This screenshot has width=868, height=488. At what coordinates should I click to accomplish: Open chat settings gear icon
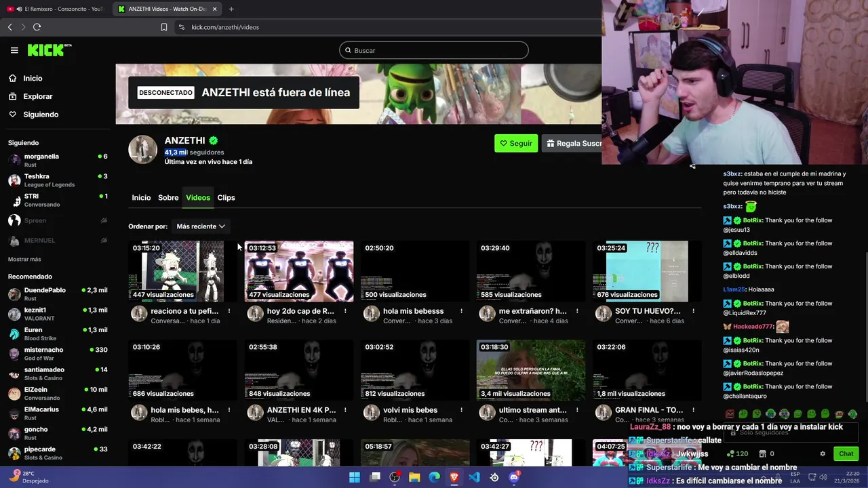(x=823, y=454)
